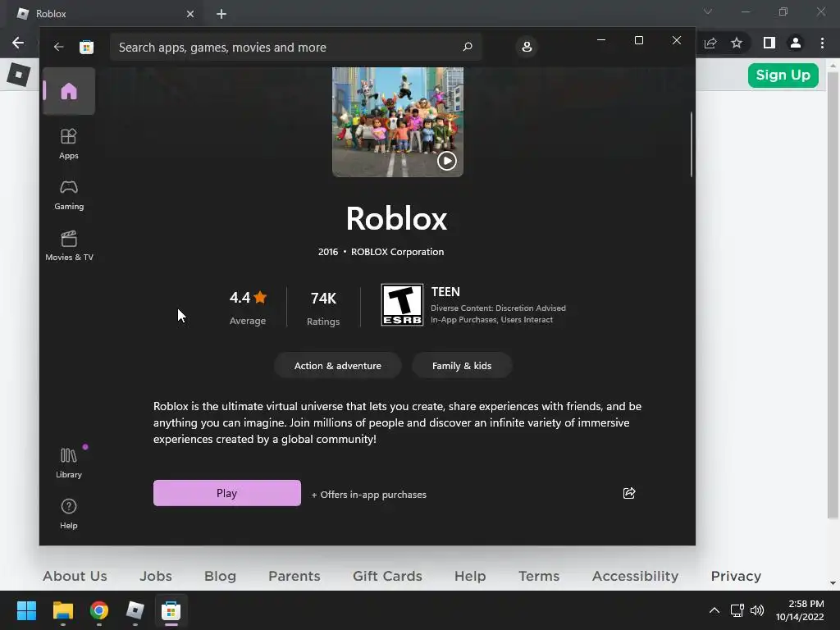Click the Microsoft Store taskbar icon

coord(171,610)
